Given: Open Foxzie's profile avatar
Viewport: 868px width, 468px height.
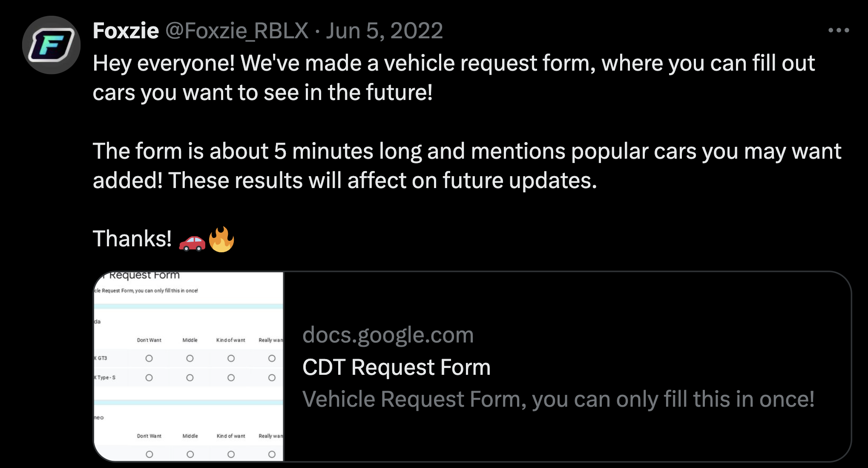Looking at the screenshot, I should [x=51, y=45].
